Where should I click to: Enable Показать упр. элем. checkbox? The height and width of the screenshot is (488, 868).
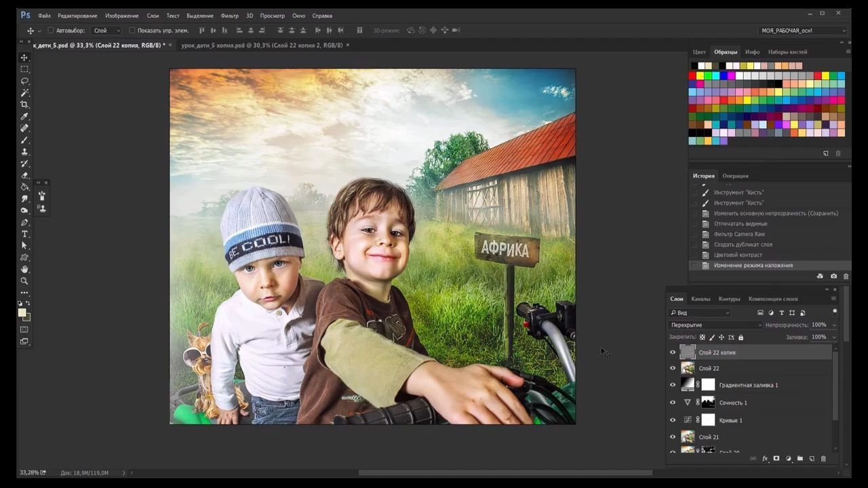click(x=132, y=30)
